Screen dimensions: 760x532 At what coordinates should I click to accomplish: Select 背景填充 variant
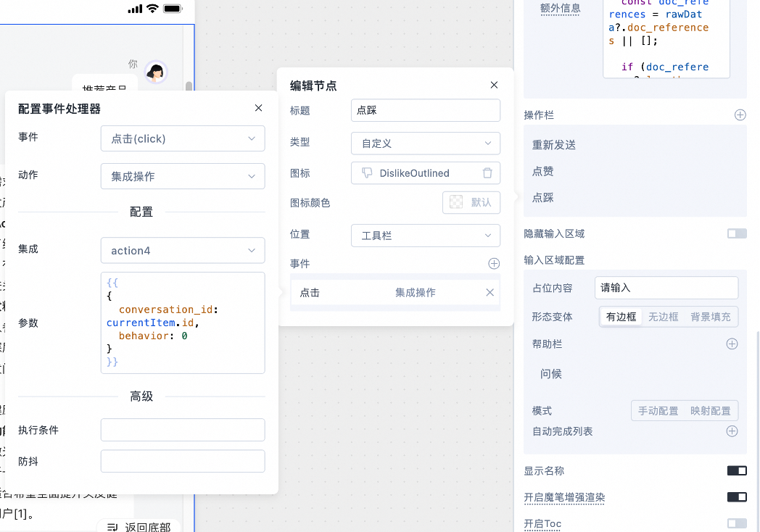click(710, 317)
